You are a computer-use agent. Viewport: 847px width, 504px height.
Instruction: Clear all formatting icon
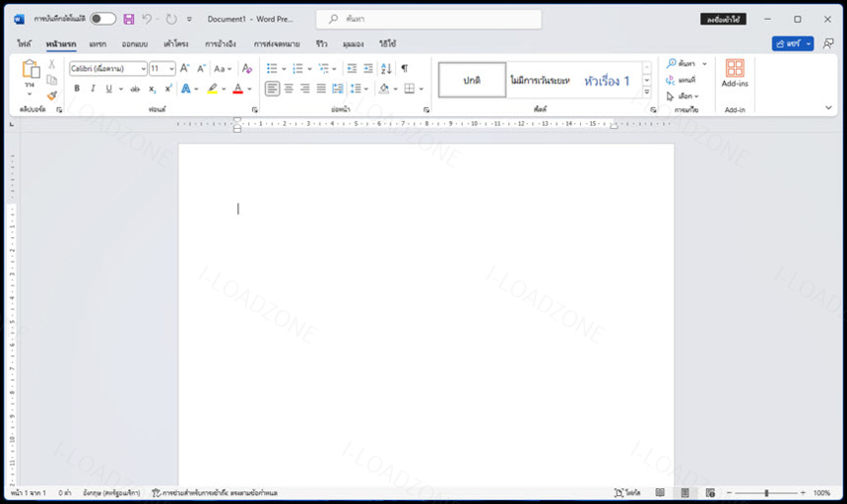coord(247,69)
